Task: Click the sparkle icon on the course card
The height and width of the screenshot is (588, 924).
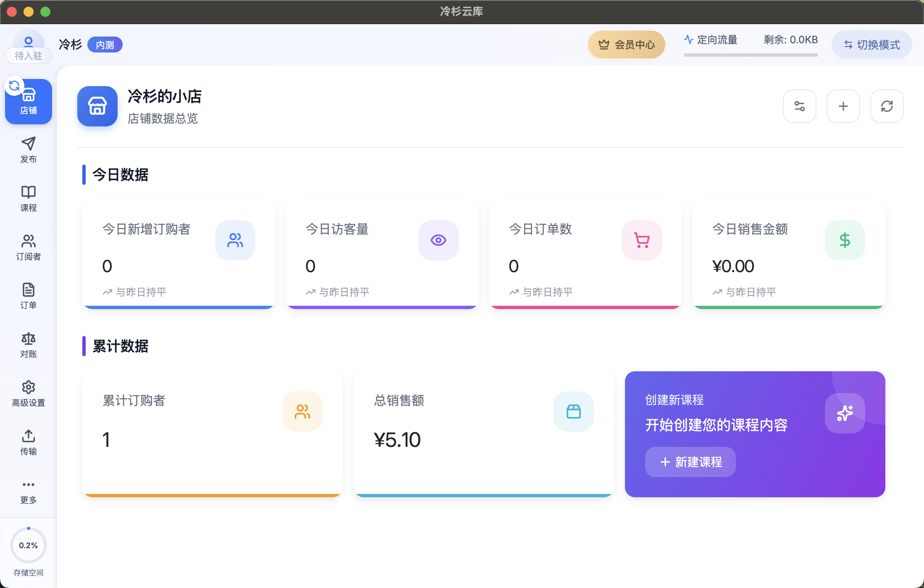Action: [x=845, y=413]
